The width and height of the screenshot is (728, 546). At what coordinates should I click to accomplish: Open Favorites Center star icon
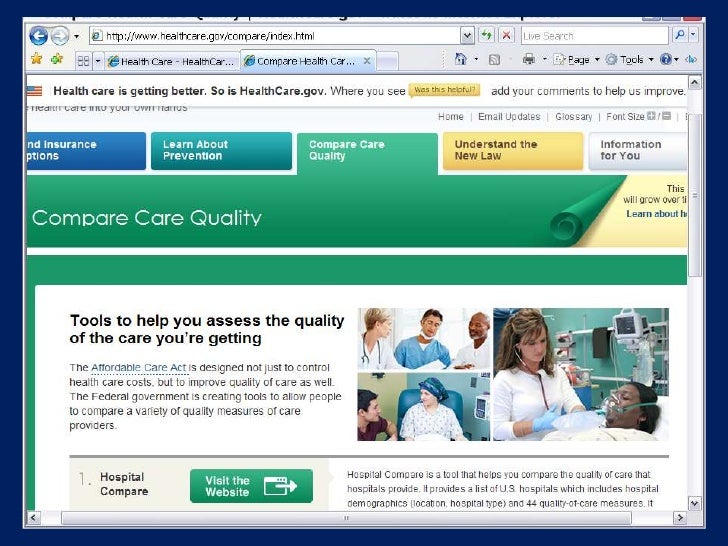36,59
